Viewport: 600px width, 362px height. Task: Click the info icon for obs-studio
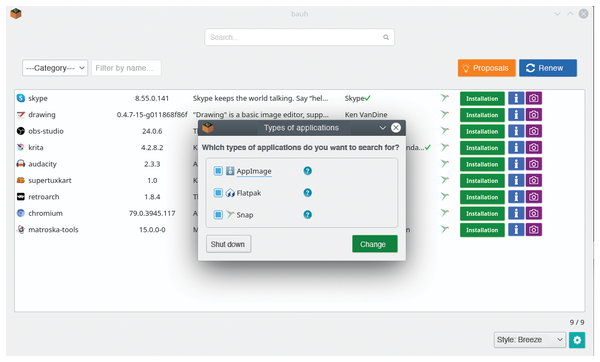[516, 131]
